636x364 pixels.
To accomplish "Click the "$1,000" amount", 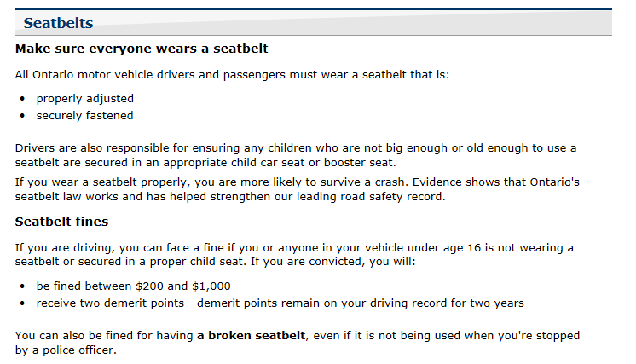I will [211, 286].
